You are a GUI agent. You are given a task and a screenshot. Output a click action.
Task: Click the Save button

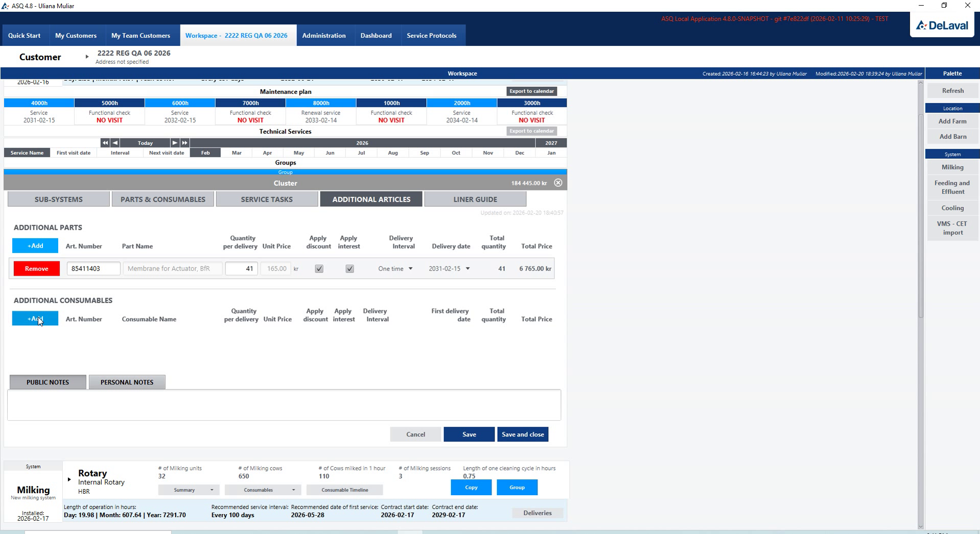click(x=469, y=434)
